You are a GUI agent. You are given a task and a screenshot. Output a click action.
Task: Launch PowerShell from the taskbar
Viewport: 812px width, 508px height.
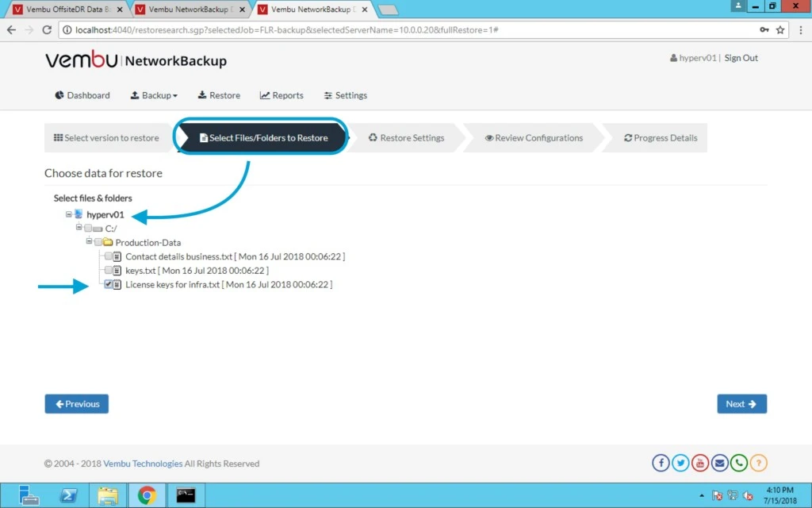pos(68,495)
